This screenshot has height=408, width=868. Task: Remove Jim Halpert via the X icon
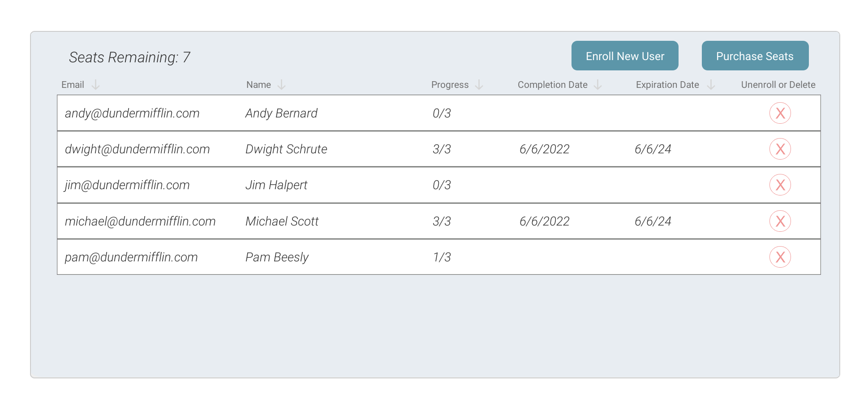(780, 185)
